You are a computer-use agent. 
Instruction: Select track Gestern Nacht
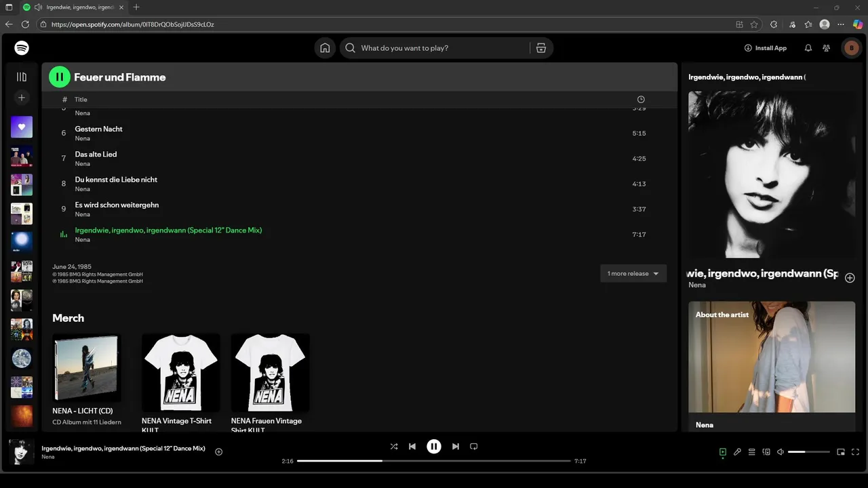pos(360,133)
